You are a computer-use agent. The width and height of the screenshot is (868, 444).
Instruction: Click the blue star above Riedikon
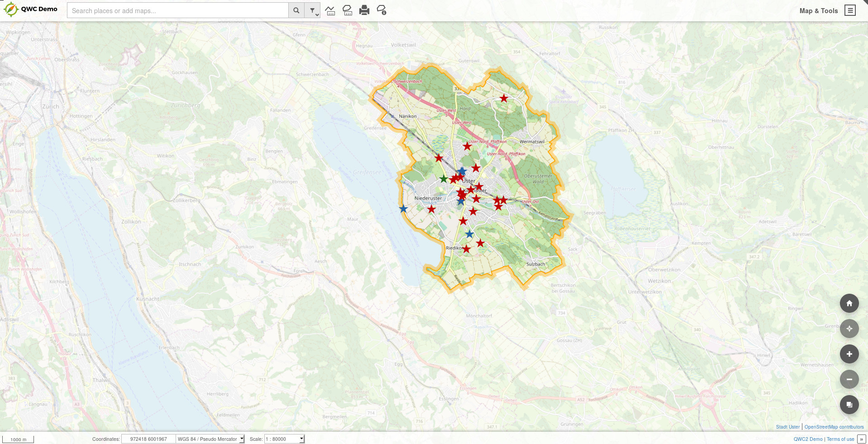(x=469, y=234)
